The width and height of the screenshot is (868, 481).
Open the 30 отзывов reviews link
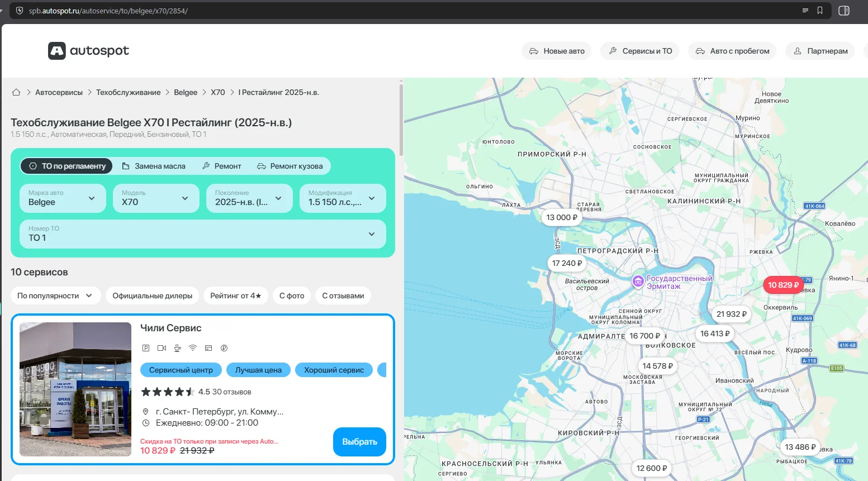(232, 392)
